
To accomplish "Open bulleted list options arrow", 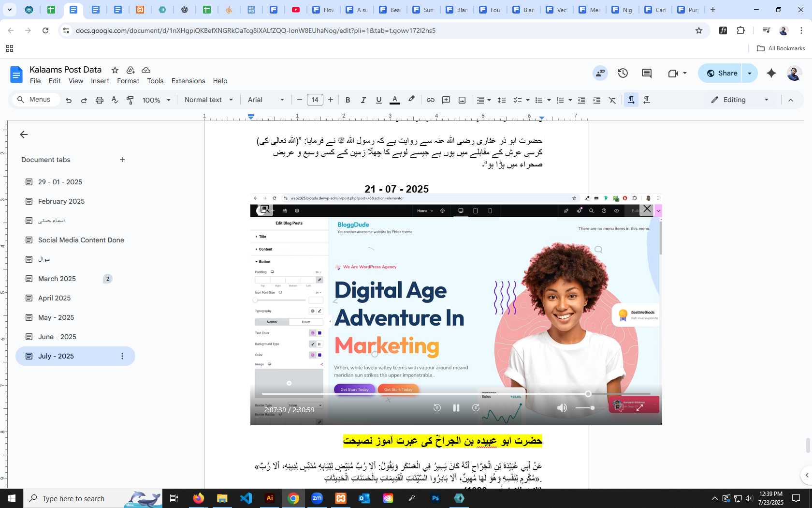I will point(549,100).
